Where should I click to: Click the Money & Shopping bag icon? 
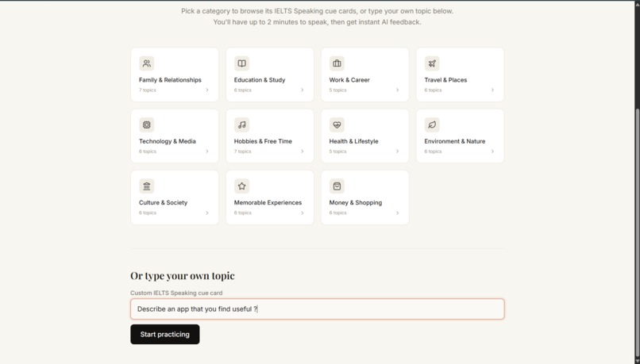coord(337,186)
